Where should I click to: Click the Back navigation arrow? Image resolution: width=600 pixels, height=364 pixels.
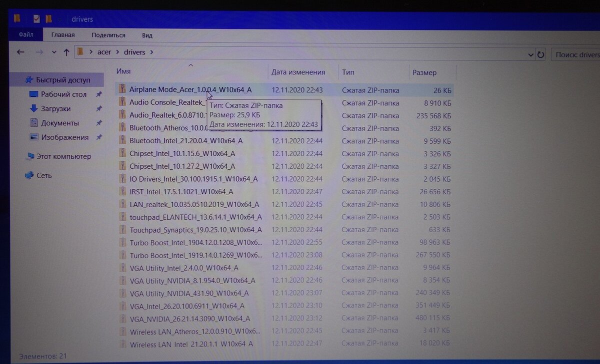[x=20, y=52]
